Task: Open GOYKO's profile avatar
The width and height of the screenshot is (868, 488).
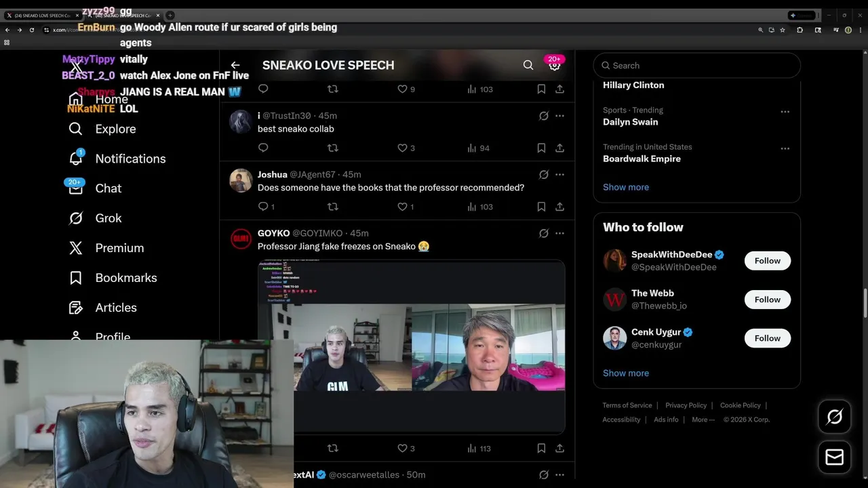Action: tap(241, 239)
